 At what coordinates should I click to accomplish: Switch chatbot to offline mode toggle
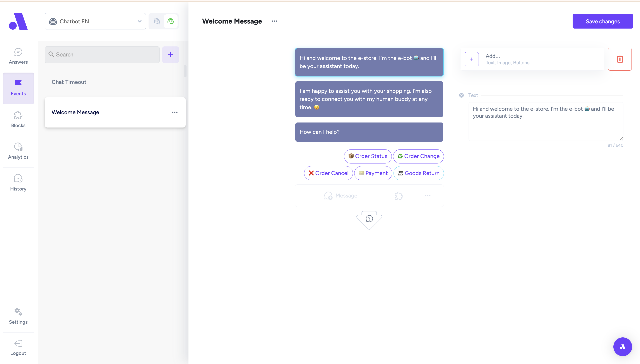click(x=157, y=21)
